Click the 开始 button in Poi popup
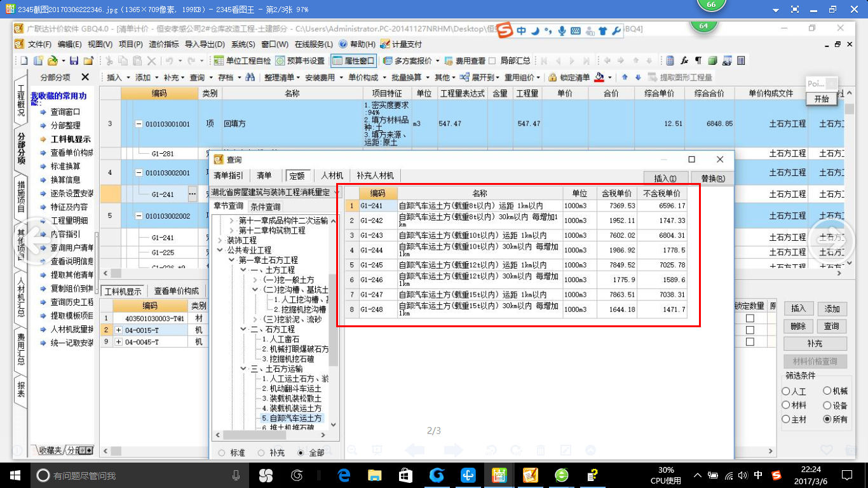 (822, 99)
